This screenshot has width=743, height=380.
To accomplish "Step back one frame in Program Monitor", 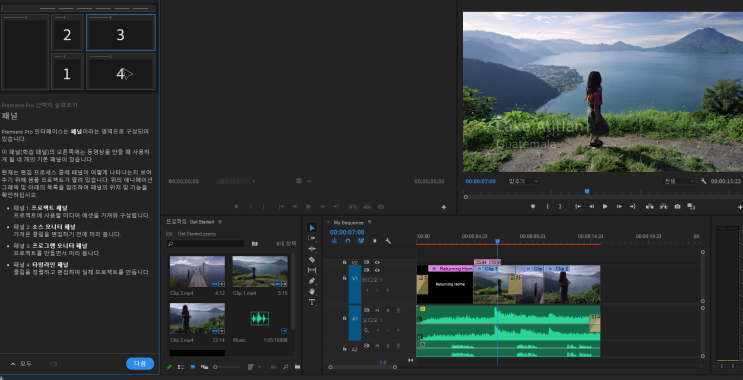I will 591,207.
